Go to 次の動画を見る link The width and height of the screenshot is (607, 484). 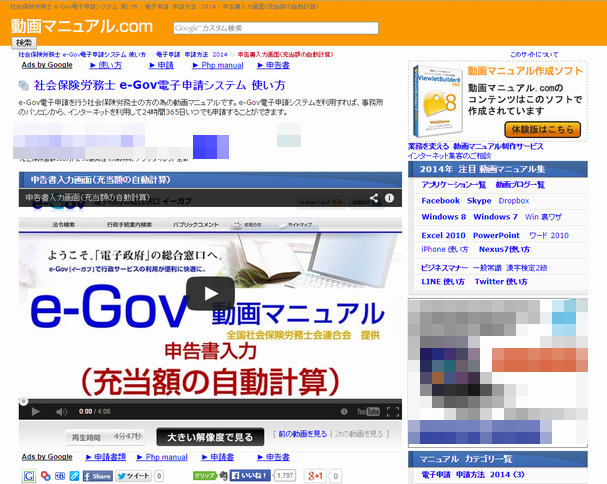(x=359, y=434)
